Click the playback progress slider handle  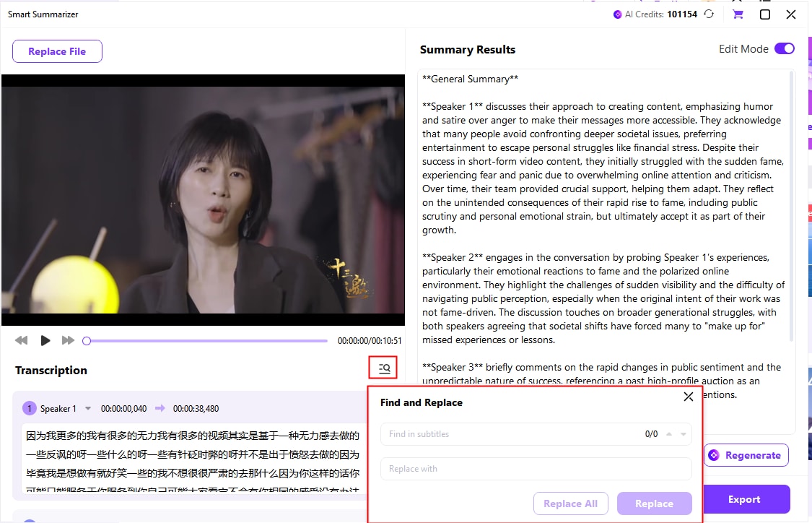[x=87, y=341]
